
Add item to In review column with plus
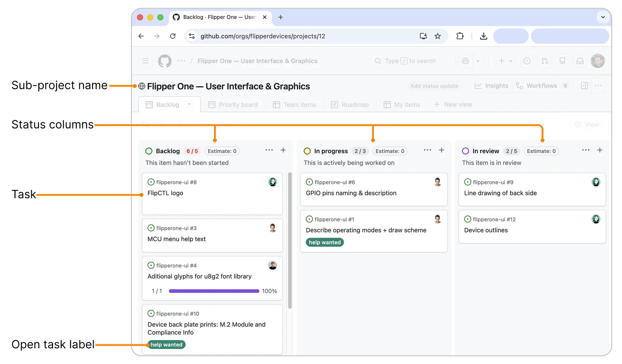[x=600, y=150]
